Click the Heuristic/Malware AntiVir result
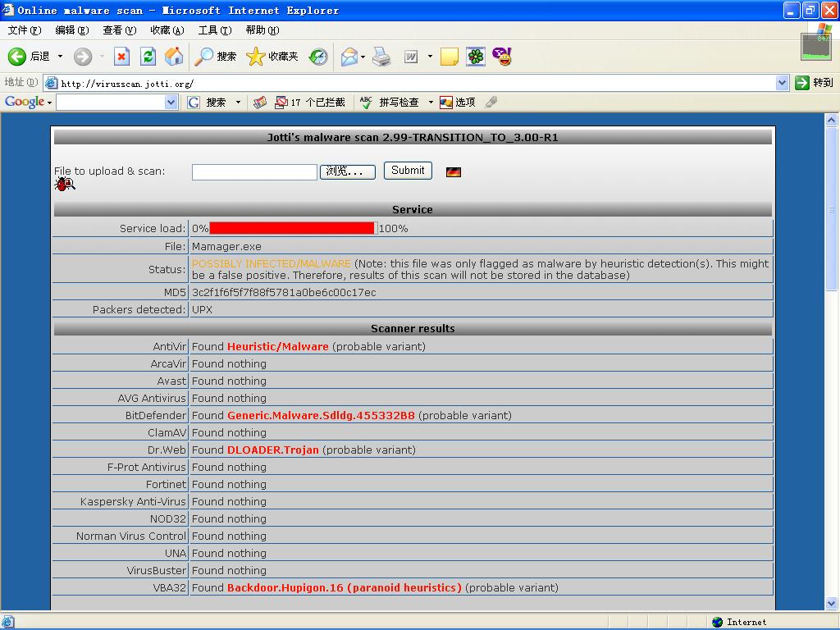This screenshot has height=630, width=840. (277, 347)
